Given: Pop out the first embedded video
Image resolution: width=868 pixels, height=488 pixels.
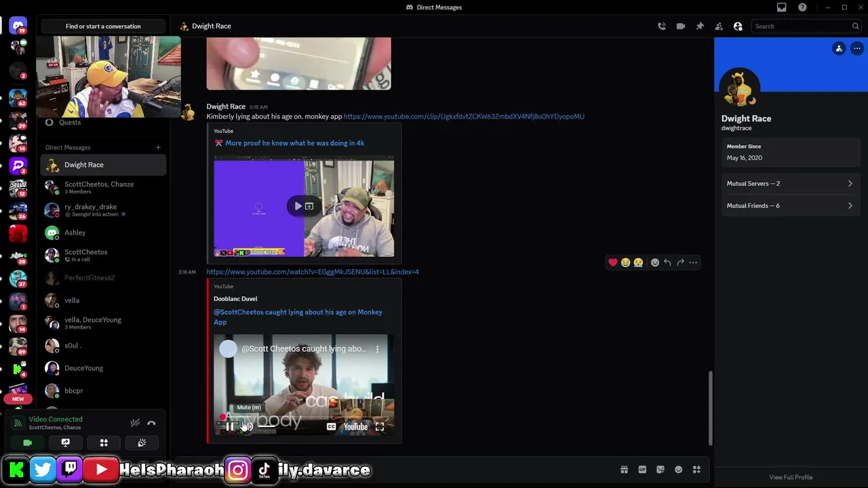Looking at the screenshot, I should (x=309, y=206).
